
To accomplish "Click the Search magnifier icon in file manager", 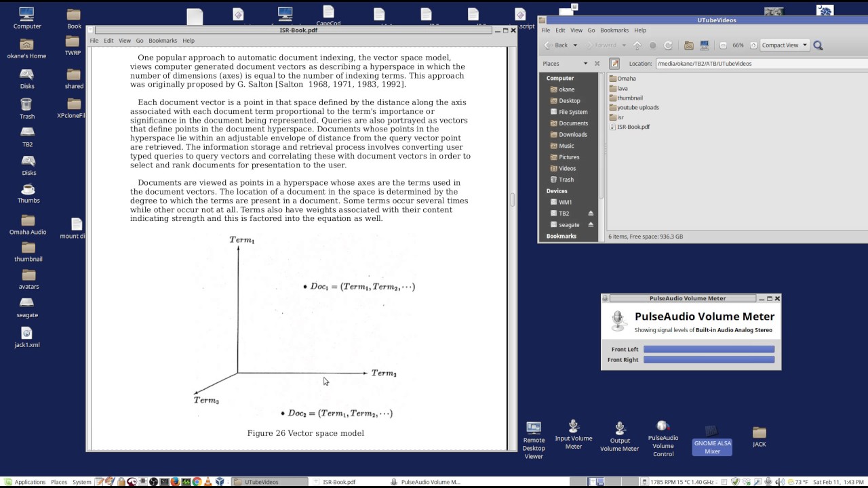I will click(818, 45).
